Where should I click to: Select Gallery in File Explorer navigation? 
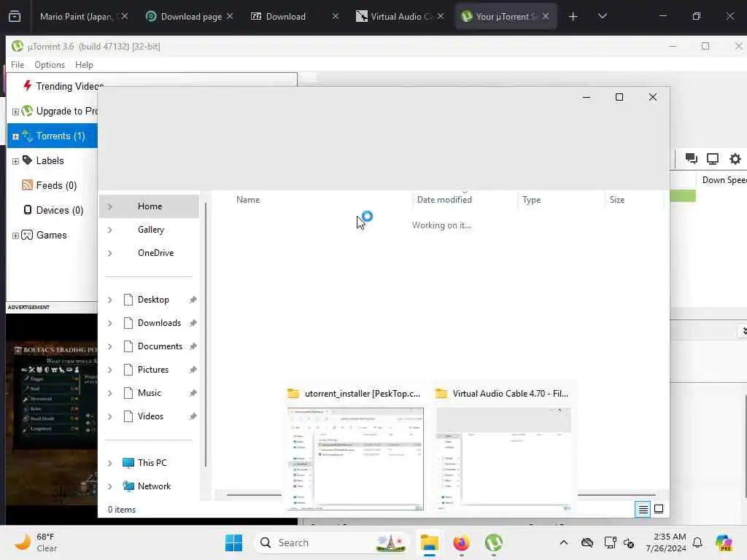pyautogui.click(x=151, y=230)
